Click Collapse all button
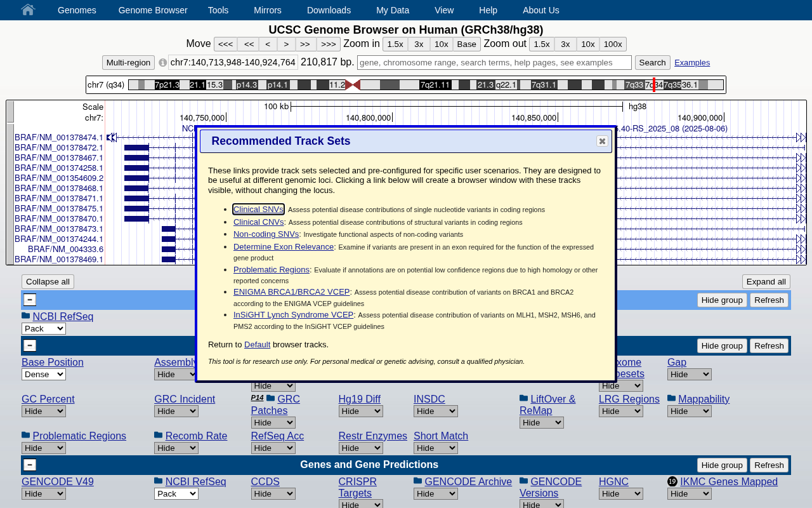This screenshot has width=812, height=508. [48, 281]
